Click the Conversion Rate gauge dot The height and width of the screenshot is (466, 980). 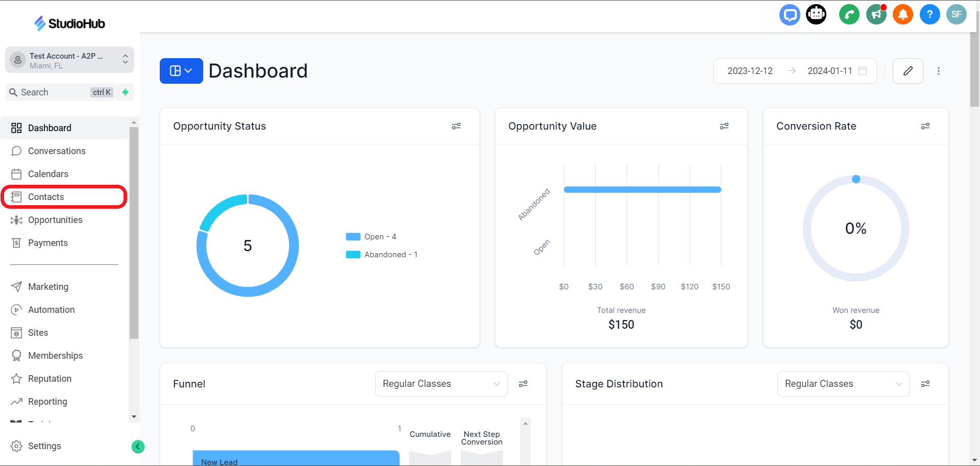click(856, 179)
